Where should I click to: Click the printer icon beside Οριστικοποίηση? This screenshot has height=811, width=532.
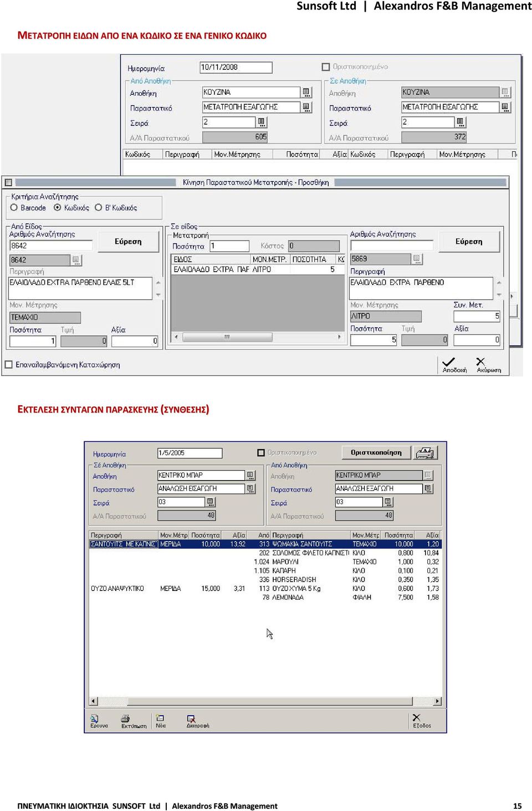coord(426,453)
